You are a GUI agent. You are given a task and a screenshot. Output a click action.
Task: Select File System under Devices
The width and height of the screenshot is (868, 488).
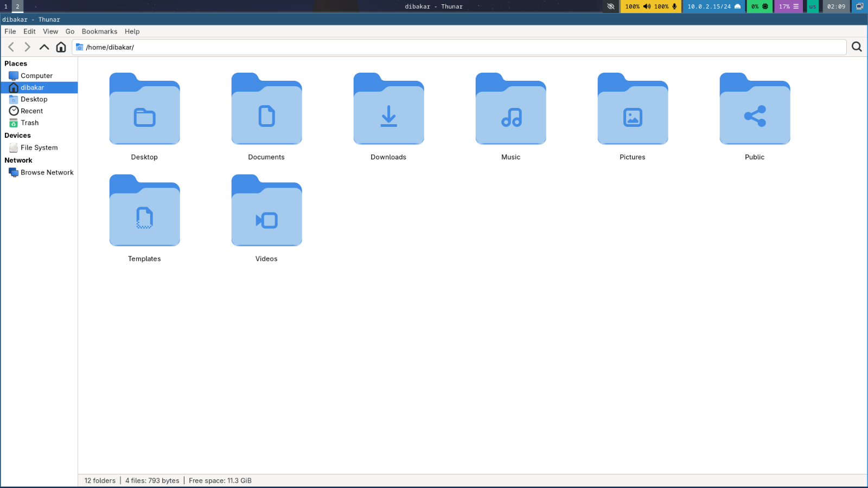(x=39, y=147)
